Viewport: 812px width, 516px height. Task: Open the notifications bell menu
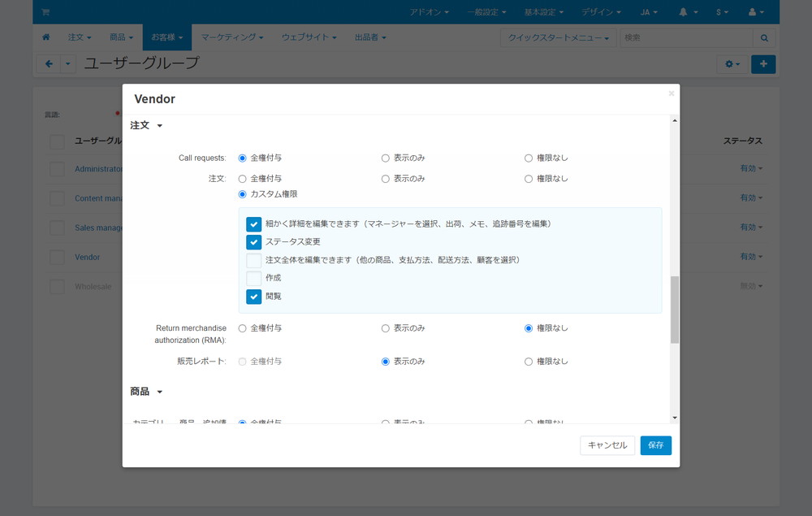(689, 12)
